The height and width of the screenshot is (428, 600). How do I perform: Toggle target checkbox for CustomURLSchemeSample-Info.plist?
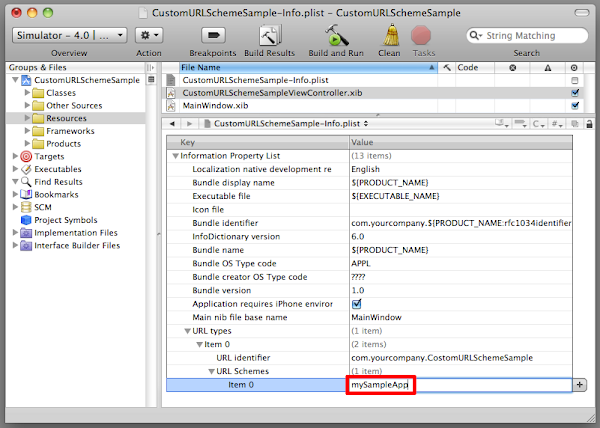coord(574,80)
